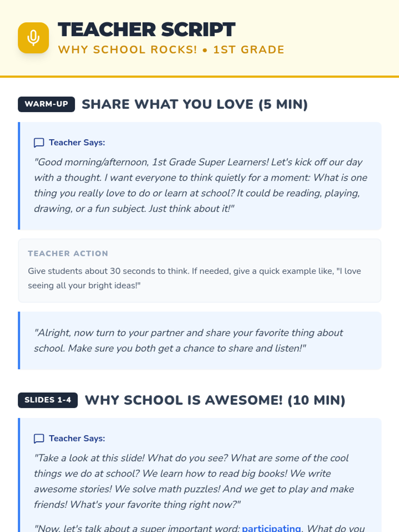Click the yellow microphone icon

[33, 38]
